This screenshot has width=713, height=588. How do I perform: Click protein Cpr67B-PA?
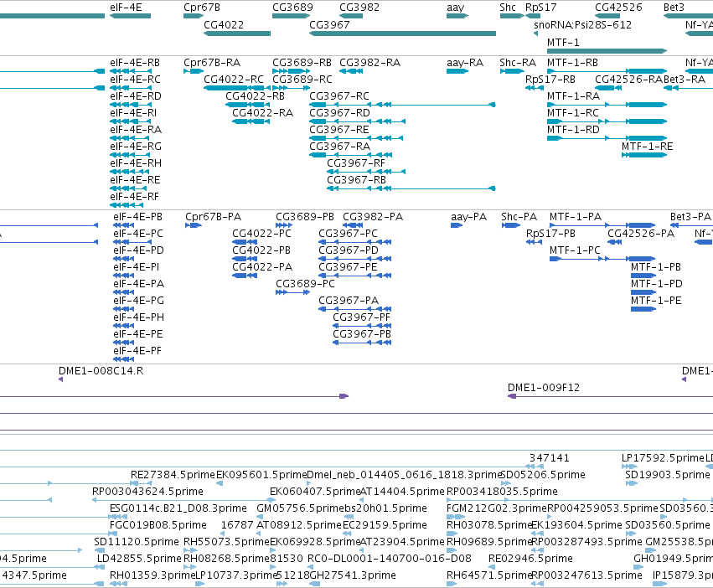pyautogui.click(x=214, y=217)
